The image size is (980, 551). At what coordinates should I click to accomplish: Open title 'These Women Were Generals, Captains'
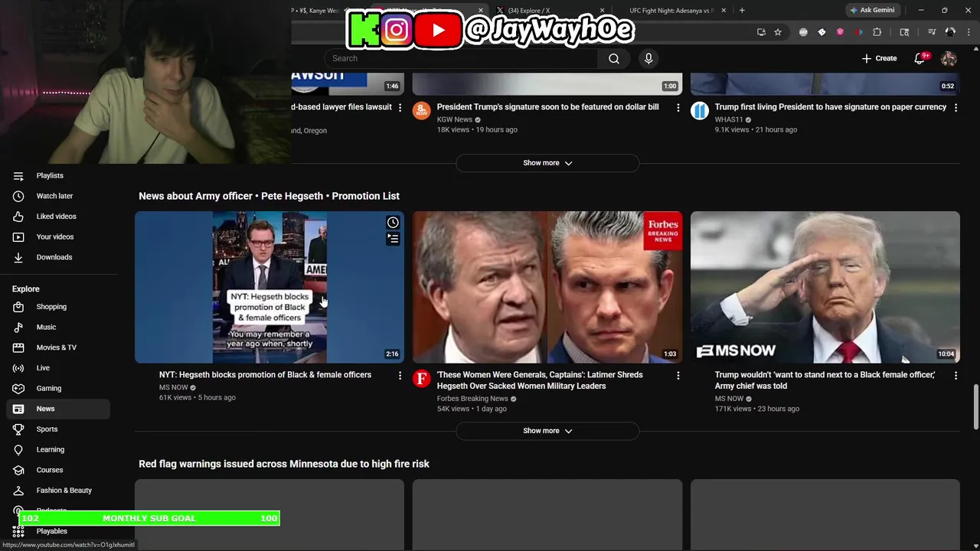point(540,380)
